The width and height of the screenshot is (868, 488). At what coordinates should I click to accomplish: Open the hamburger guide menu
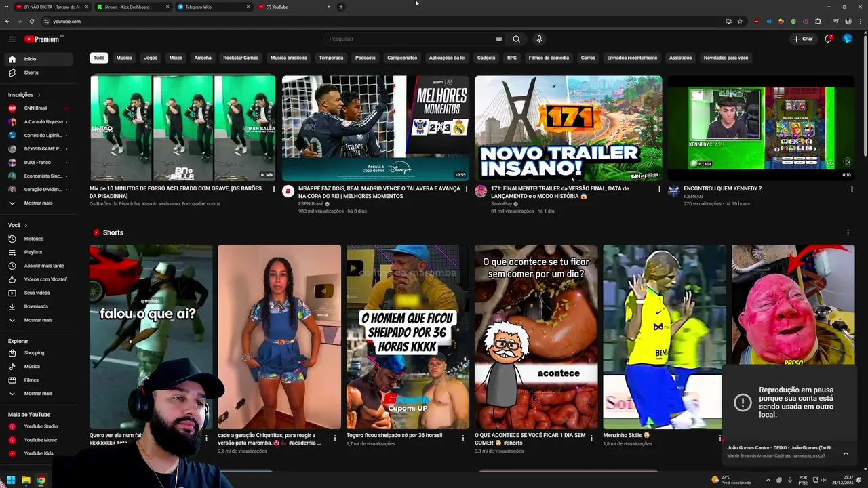[12, 39]
